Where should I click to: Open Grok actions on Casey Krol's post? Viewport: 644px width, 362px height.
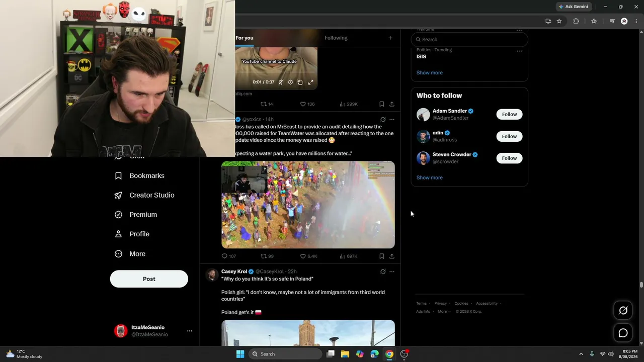[383, 272]
